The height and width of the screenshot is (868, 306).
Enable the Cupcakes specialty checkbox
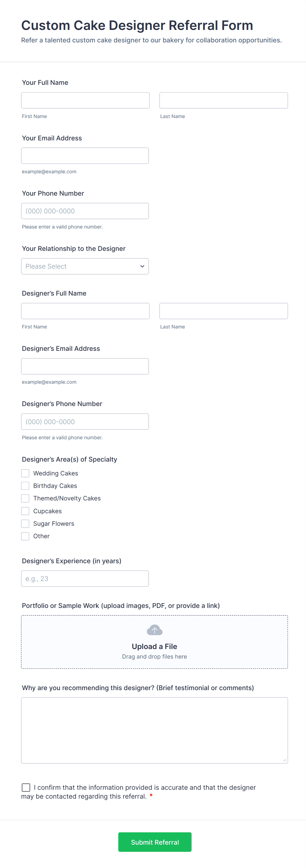pos(25,511)
